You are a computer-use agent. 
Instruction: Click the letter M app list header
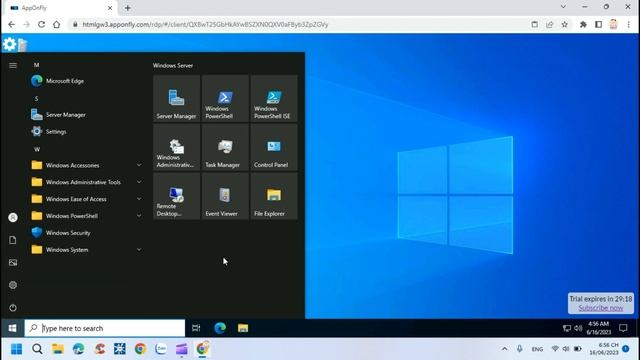tap(36, 65)
